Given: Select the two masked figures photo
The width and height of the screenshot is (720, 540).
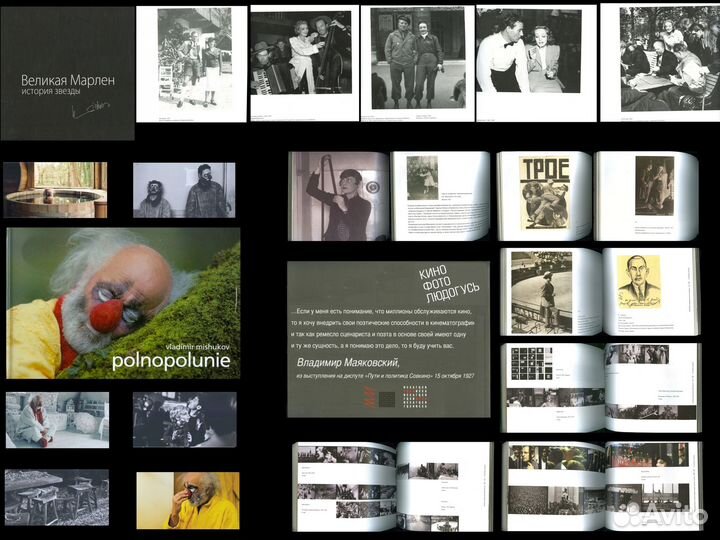Looking at the screenshot, I should coord(185,190).
